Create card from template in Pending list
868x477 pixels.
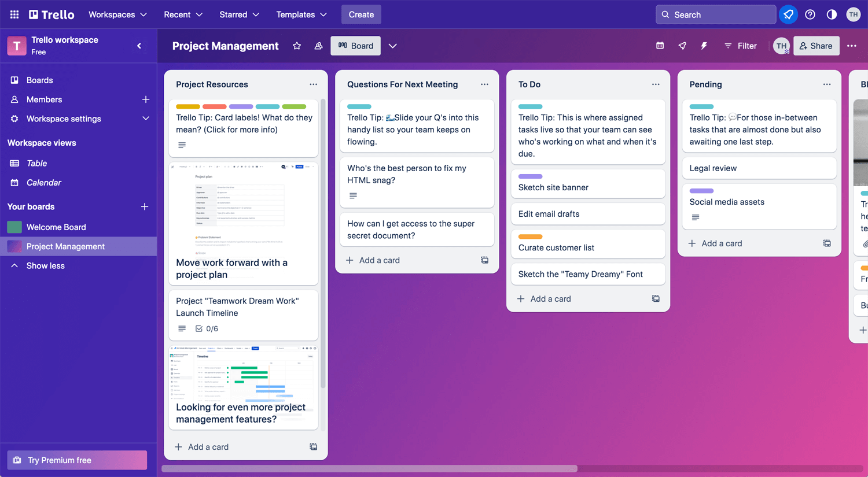click(x=827, y=243)
